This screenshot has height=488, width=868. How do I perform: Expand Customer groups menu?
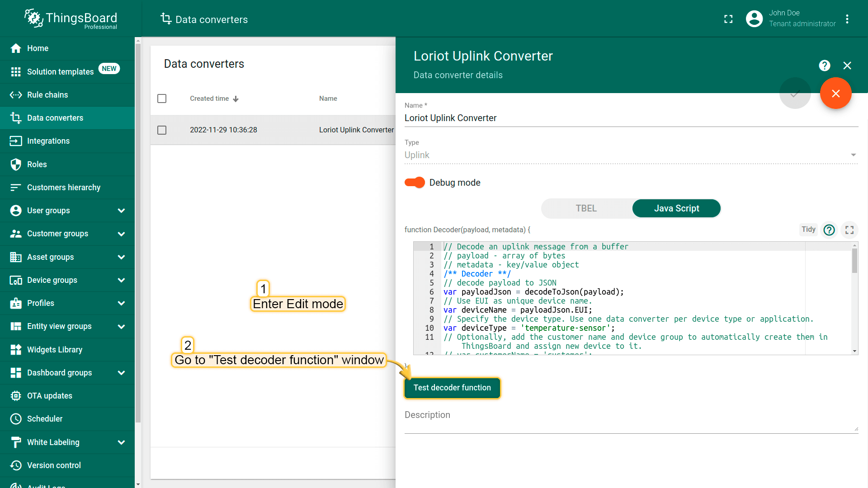121,234
